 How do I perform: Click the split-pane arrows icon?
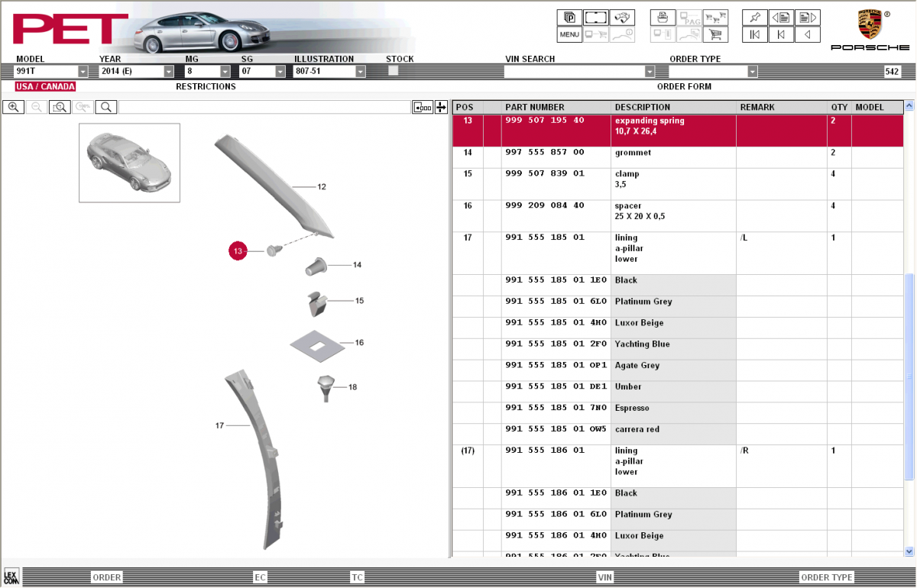click(441, 108)
